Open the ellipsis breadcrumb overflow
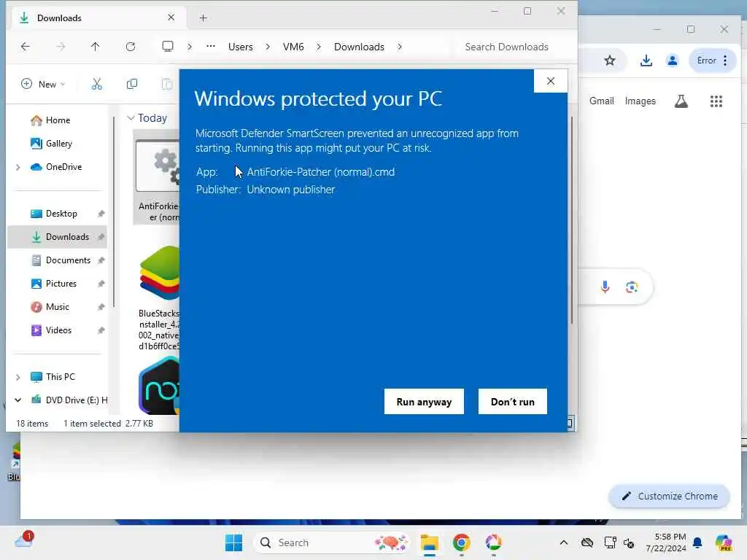 point(211,47)
